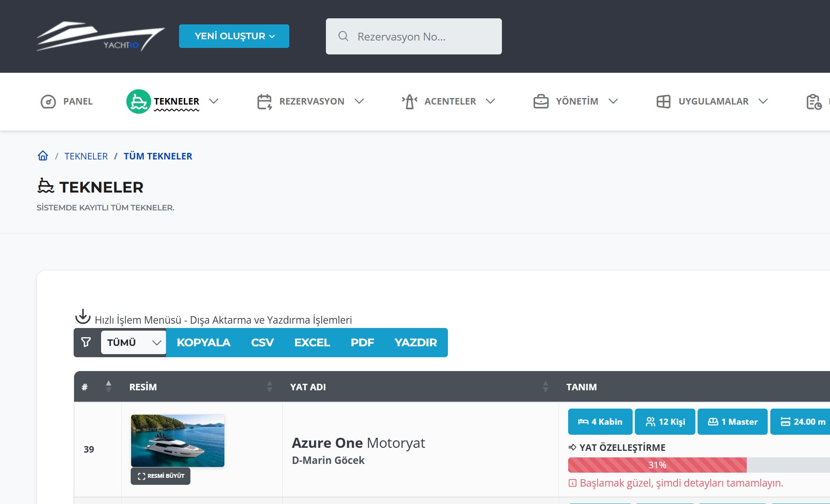This screenshot has width=830, height=504.
Task: Expand the Acenteler menu chevron
Action: (490, 101)
